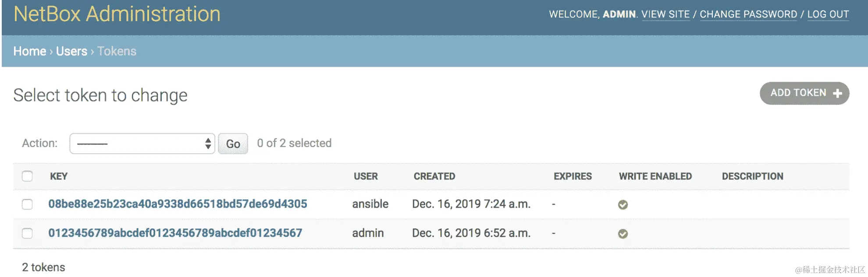868x277 pixels.
Task: Click the Change Password link
Action: [748, 14]
